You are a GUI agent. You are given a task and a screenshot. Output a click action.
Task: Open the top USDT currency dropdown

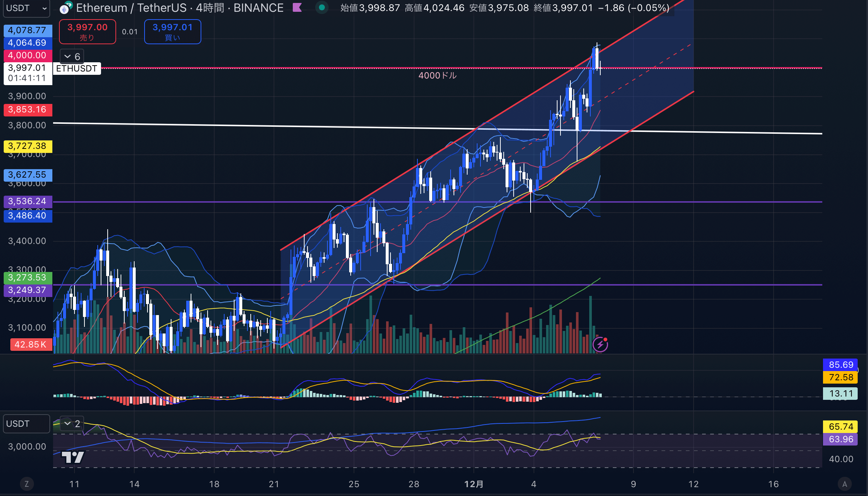pos(27,8)
